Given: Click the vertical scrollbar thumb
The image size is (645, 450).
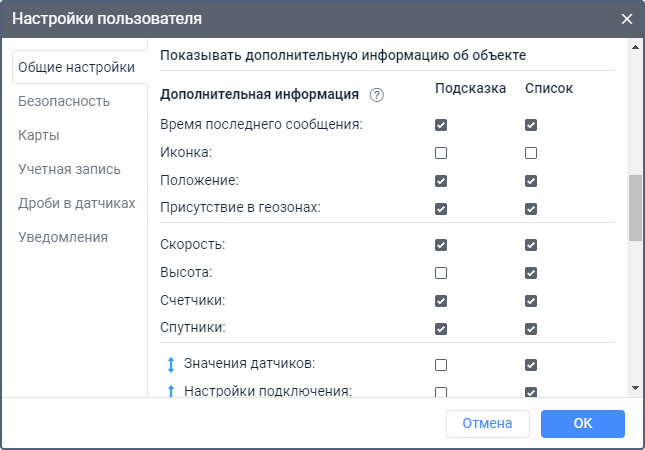Looking at the screenshot, I should pos(635,208).
